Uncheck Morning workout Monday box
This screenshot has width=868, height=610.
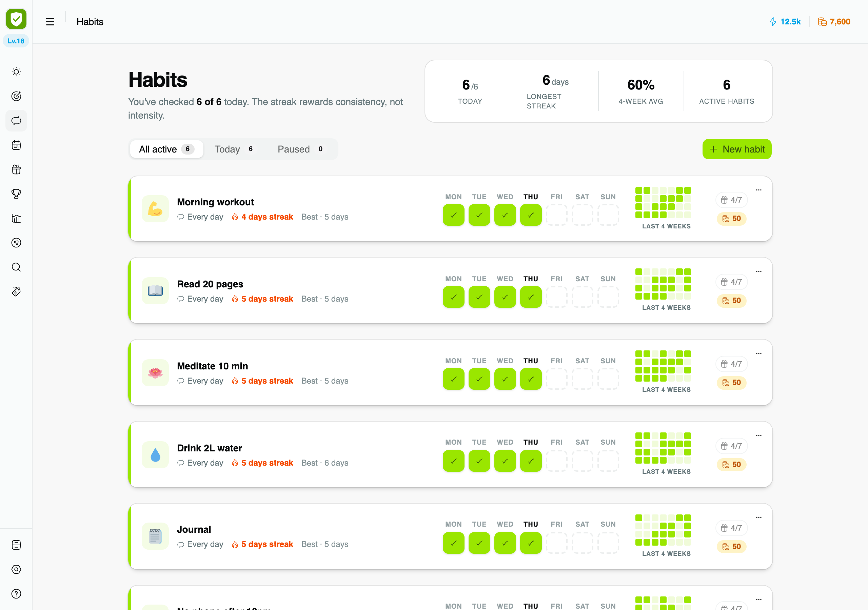point(453,215)
